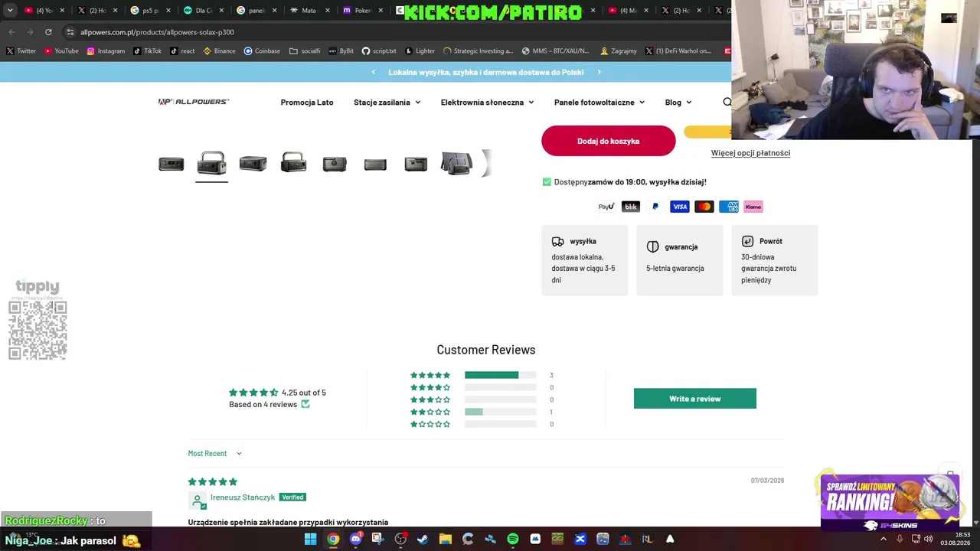Switch to the Mata browser tab

309,11
